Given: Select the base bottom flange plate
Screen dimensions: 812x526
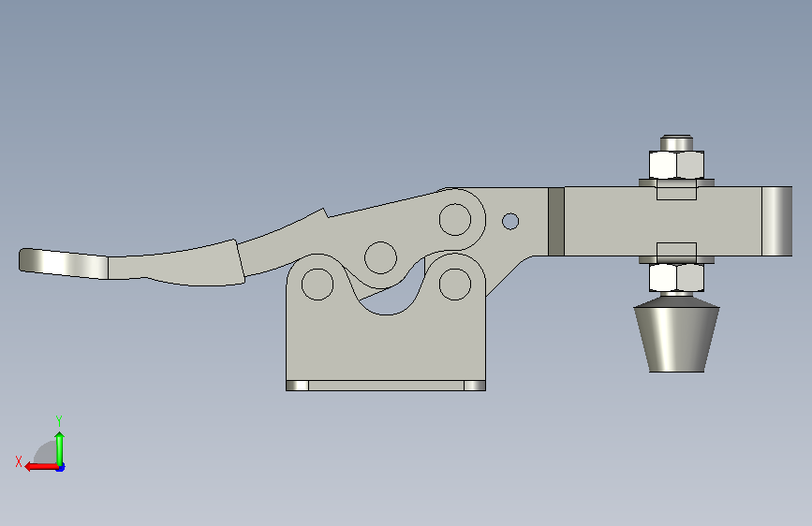Looking at the screenshot, I should [386, 386].
